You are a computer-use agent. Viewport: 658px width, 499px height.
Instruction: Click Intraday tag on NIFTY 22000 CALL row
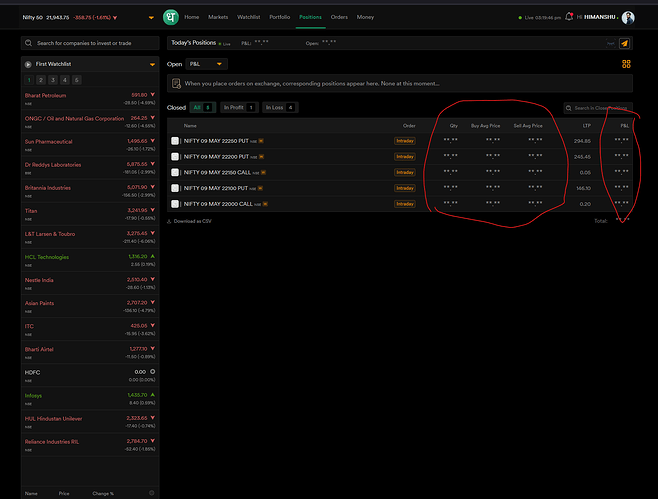[x=405, y=204]
